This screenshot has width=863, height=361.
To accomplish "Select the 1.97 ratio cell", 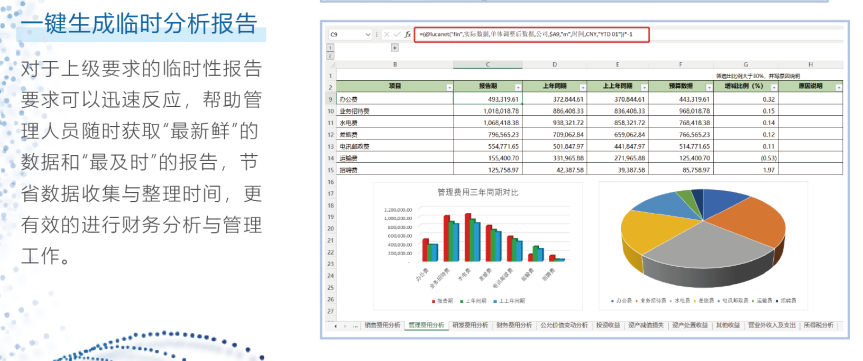I will click(746, 169).
